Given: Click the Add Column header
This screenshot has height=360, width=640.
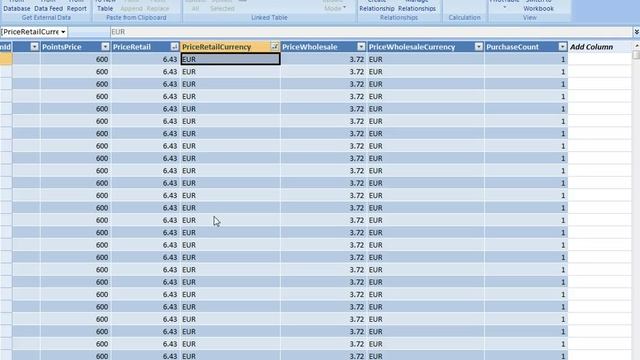Looking at the screenshot, I should (591, 47).
